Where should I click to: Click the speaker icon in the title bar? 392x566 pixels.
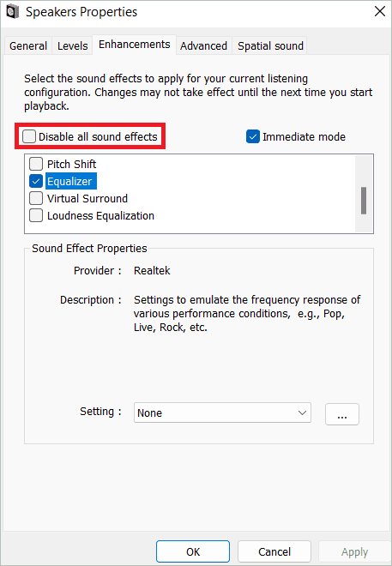(x=13, y=12)
